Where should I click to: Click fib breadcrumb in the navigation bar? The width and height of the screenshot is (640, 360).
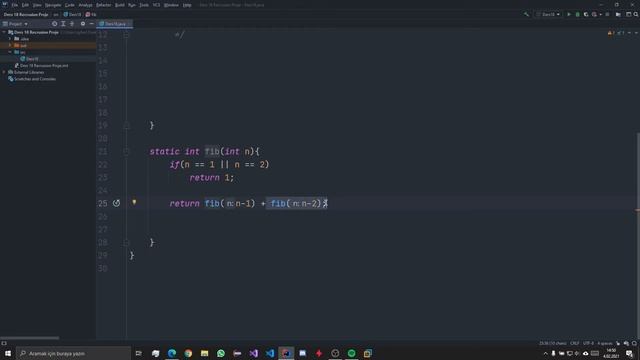click(91, 14)
